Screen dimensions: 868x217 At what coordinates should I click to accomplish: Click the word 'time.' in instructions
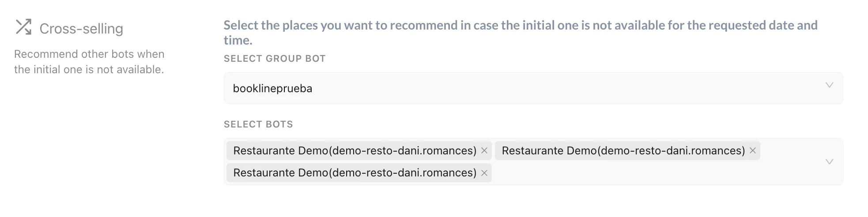tap(238, 40)
